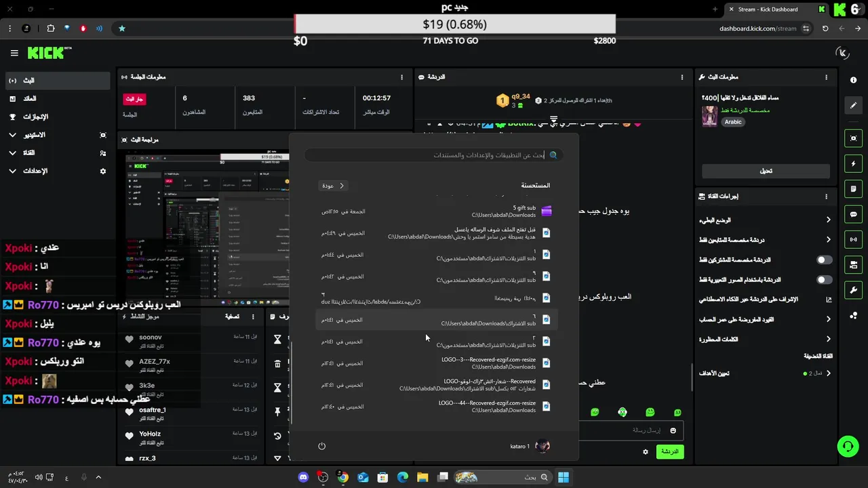Expand slow mode option in channel actions
The height and width of the screenshot is (488, 868).
(x=766, y=220)
